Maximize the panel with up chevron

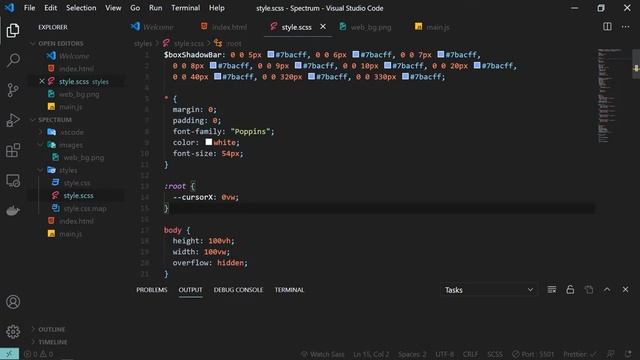607,290
